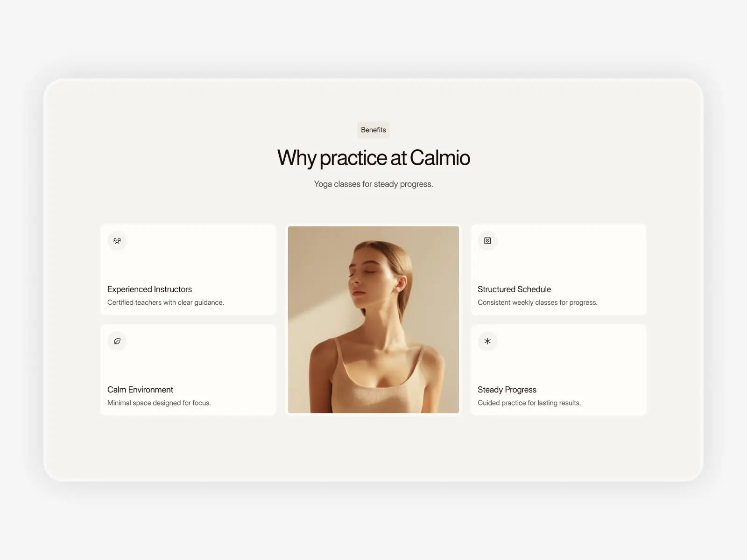Open the woman portrait photo
Screen dimensions: 747x560
(373, 320)
